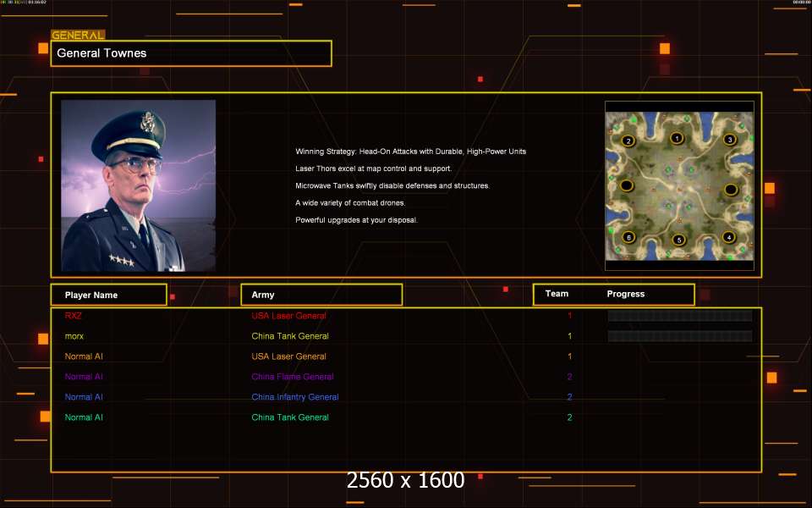Click start position 1 marker on the map

coord(677,138)
